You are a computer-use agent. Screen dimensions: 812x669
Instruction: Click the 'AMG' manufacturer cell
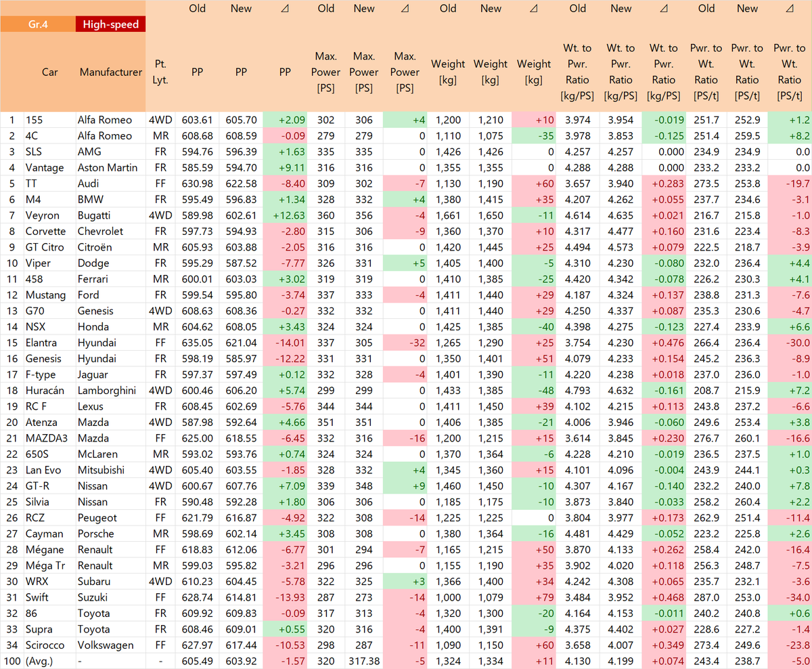tap(111, 152)
